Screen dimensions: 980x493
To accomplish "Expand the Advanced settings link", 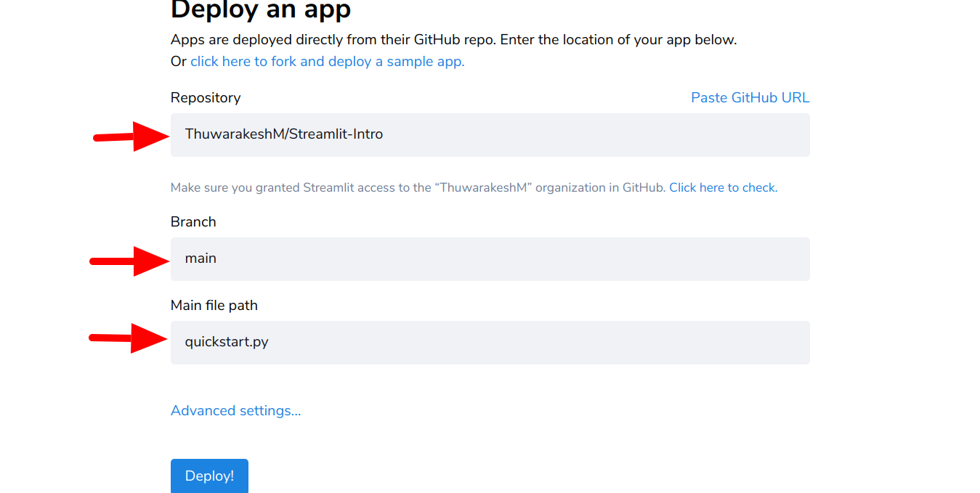I will [x=235, y=411].
